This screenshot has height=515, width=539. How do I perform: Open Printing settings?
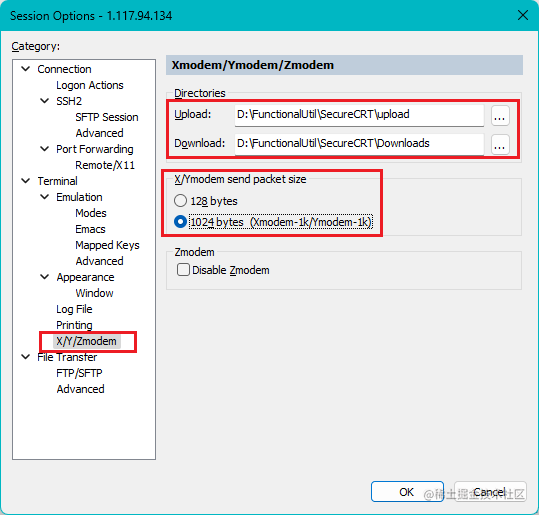point(74,325)
